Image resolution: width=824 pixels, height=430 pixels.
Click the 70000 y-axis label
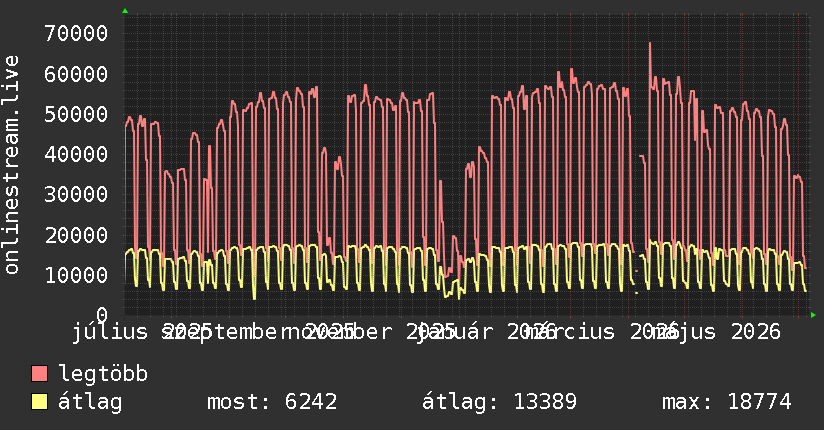click(x=76, y=34)
